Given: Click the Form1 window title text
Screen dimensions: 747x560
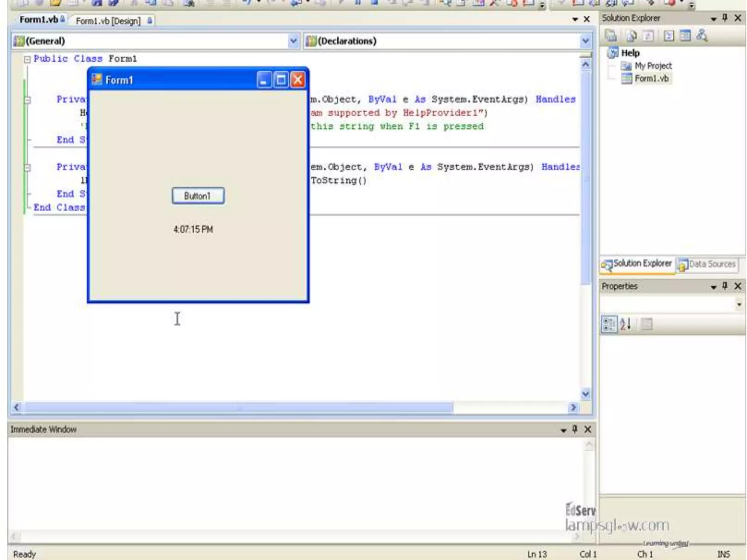Looking at the screenshot, I should coord(119,80).
